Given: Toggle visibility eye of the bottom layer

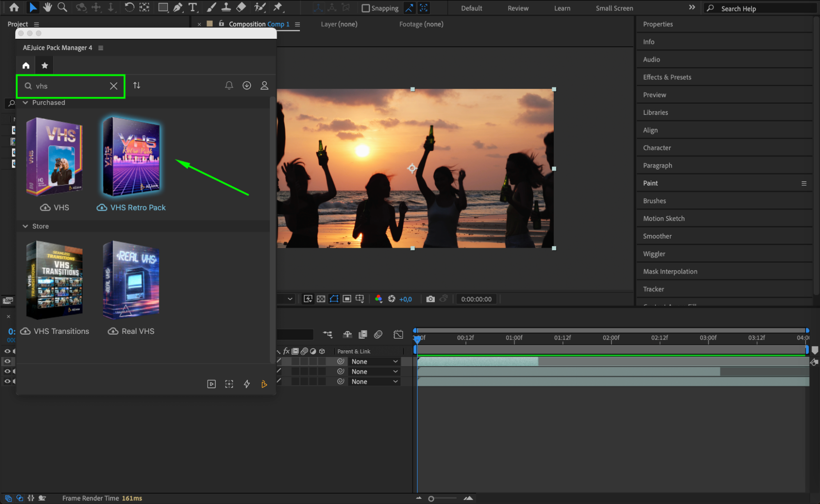Looking at the screenshot, I should point(7,381).
